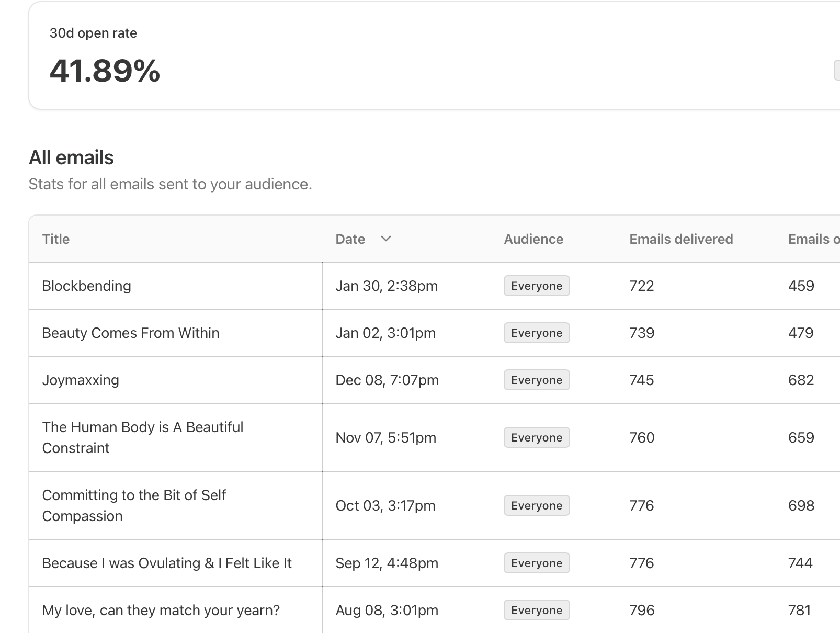
Task: Open the Blockbending email
Action: point(87,286)
